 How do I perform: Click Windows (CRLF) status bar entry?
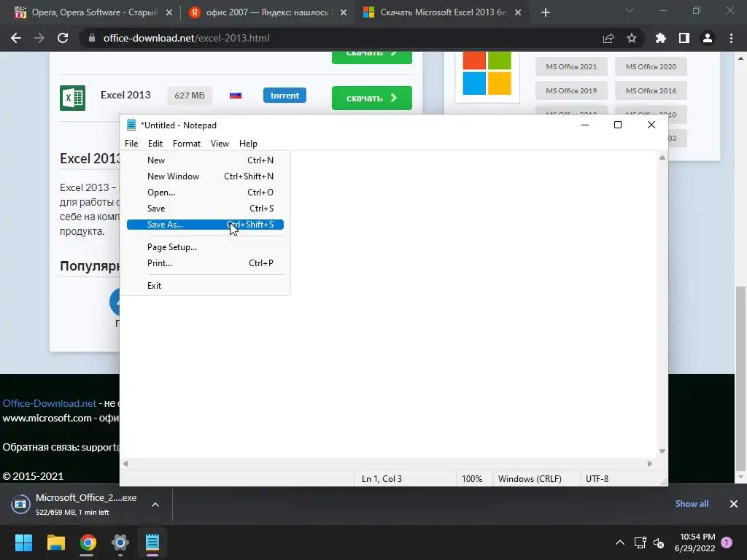point(530,479)
